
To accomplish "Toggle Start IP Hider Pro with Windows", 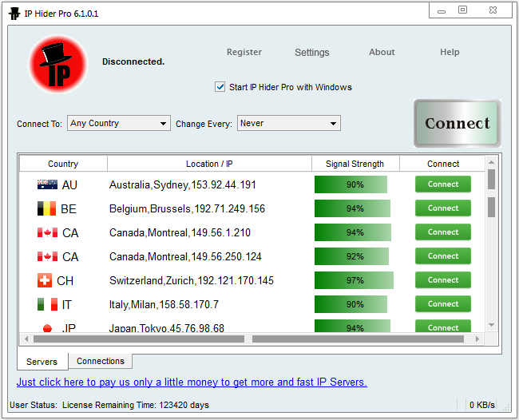I will coord(220,87).
